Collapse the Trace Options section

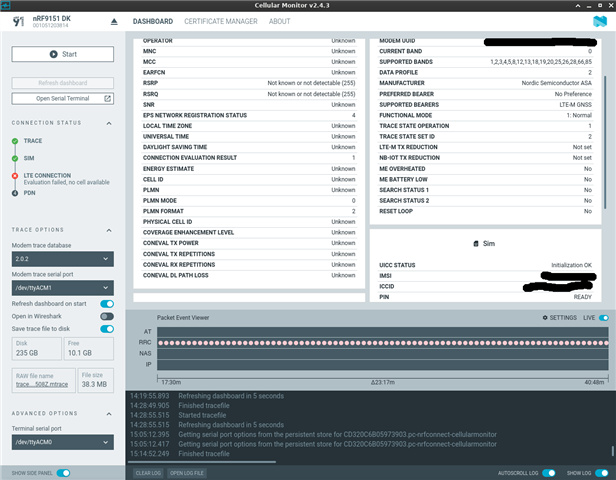109,230
